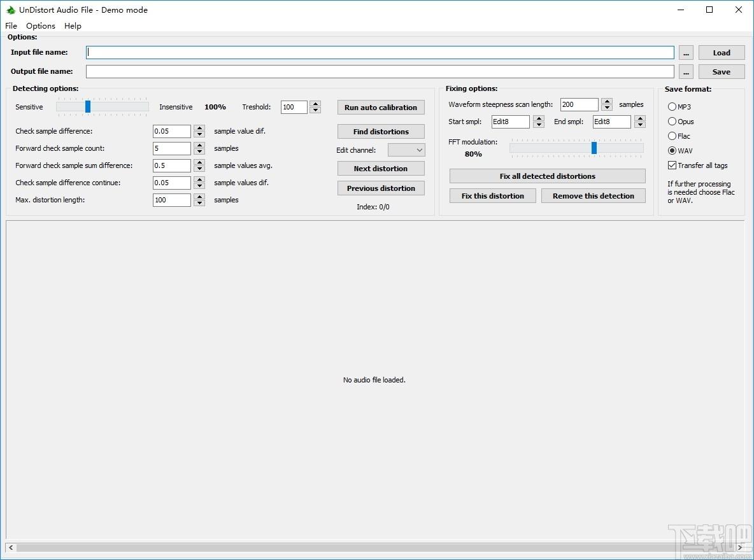Increase Max. distortion length

[x=199, y=197]
